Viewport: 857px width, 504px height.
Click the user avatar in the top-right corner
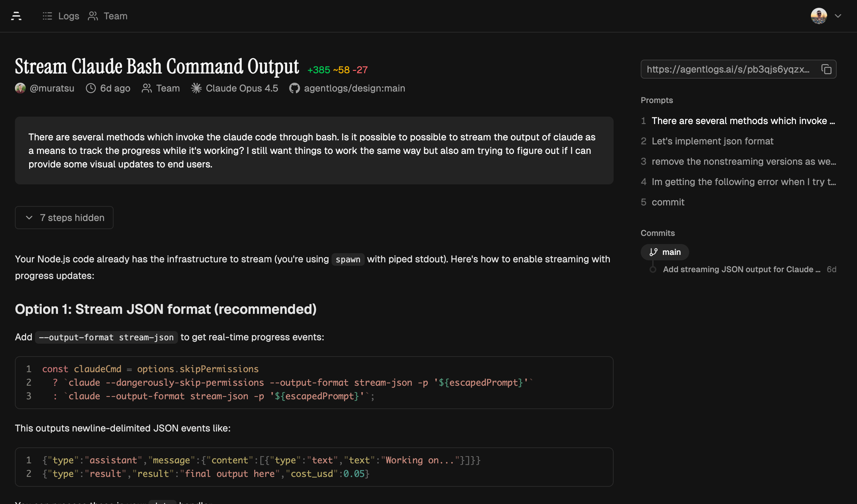[818, 16]
